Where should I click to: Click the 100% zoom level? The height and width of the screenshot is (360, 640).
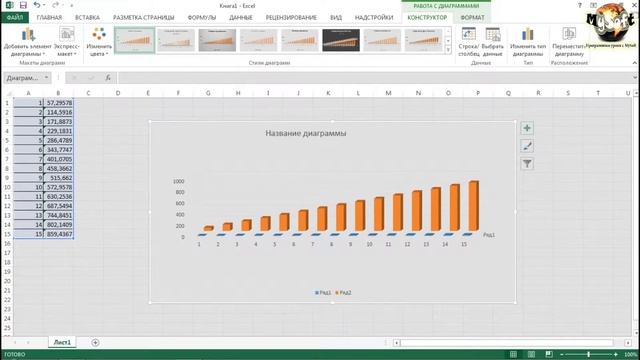631,354
